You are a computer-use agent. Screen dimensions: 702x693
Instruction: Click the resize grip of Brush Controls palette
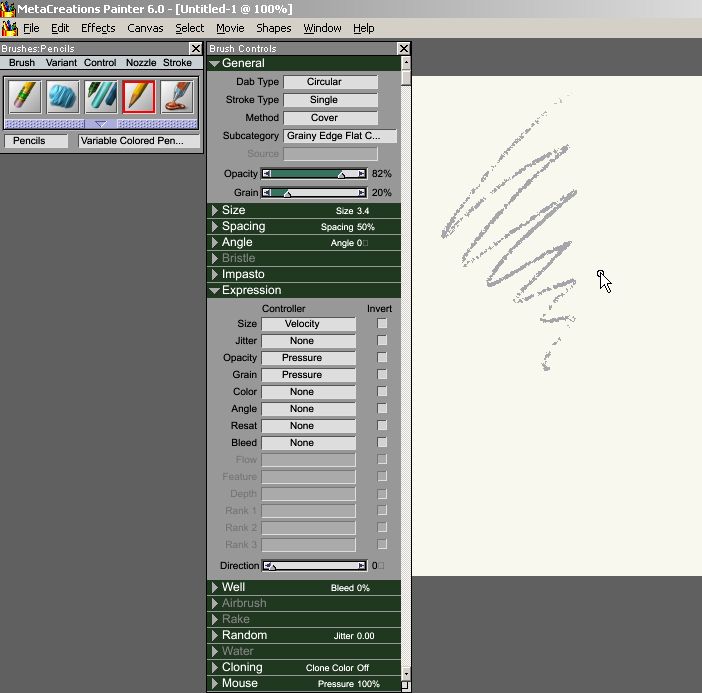(405, 685)
